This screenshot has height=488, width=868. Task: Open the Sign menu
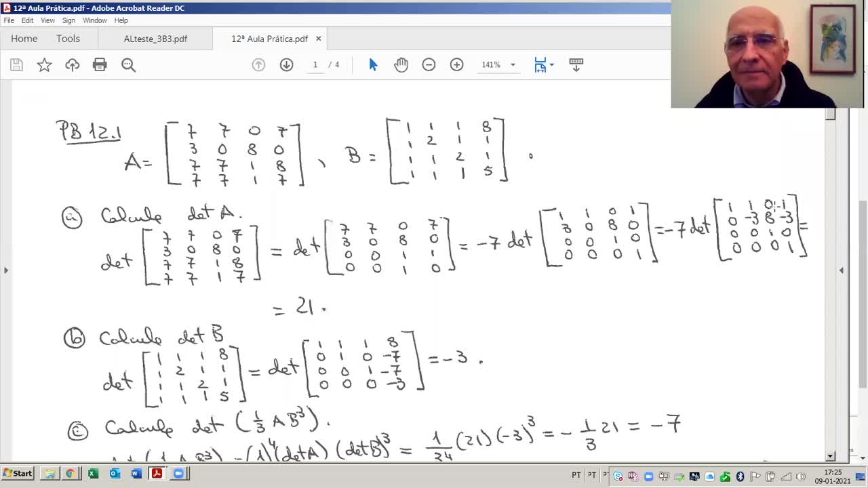point(68,20)
